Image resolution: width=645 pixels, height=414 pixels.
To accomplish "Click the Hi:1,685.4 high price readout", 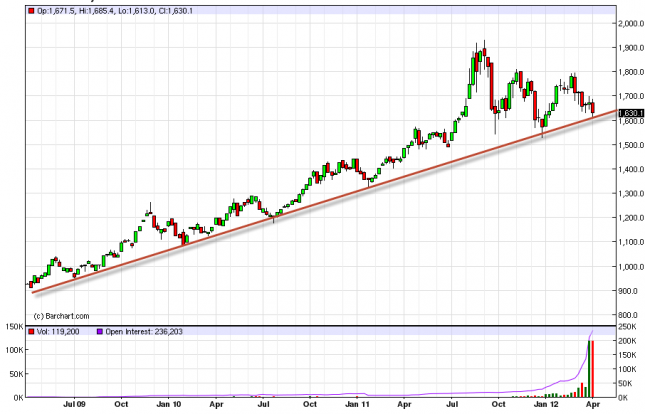I will click(97, 11).
